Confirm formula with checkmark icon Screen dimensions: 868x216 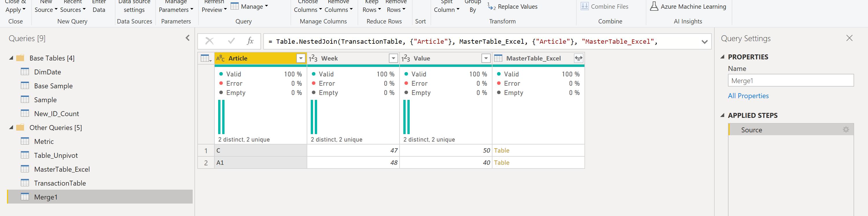[x=231, y=41]
